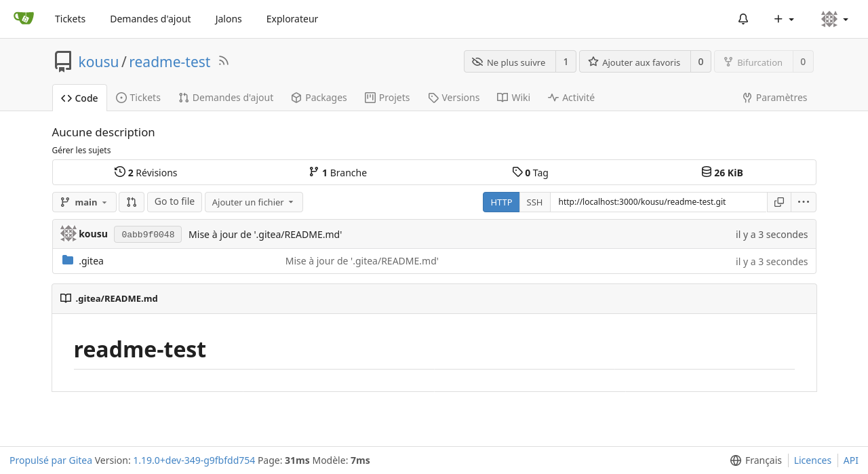The image size is (868, 474).
Task: Open the fork count next to Bifurcation
Action: point(803,62)
